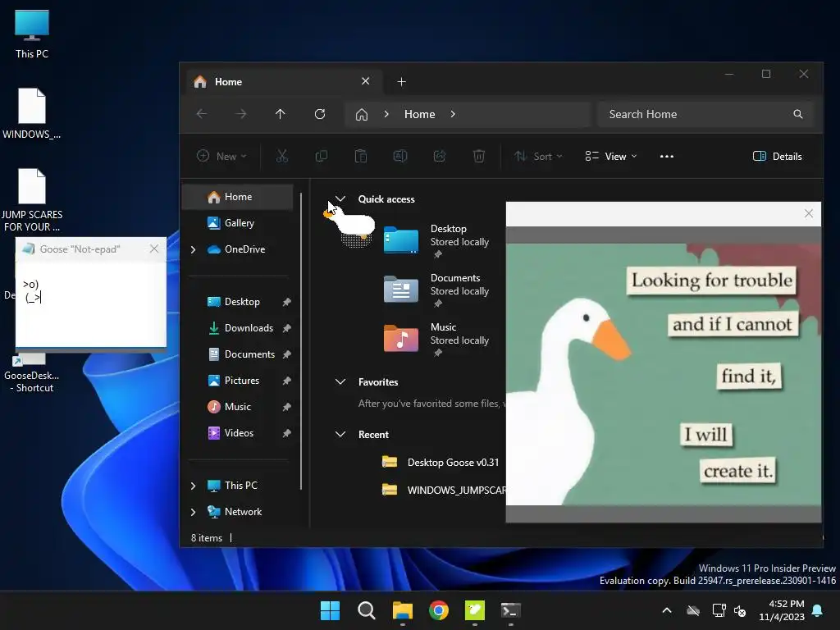Image resolution: width=840 pixels, height=630 pixels.
Task: Click the Delete trash can icon
Action: point(479,156)
